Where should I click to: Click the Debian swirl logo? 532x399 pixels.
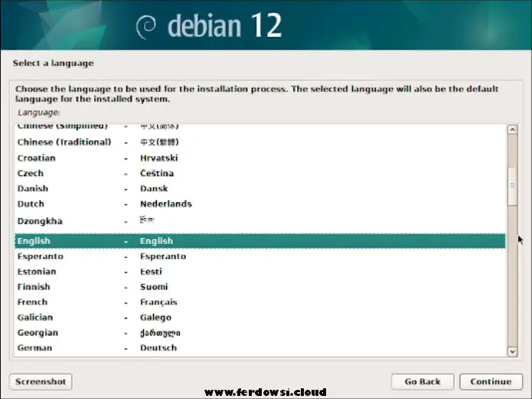tap(145, 26)
